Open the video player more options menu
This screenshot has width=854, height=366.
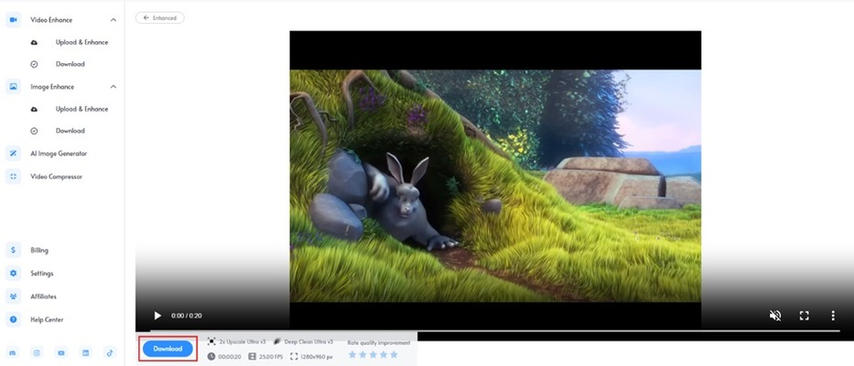tap(833, 315)
